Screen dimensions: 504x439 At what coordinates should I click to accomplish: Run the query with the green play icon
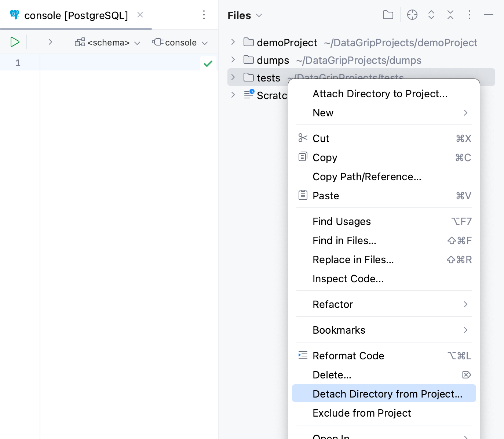pyautogui.click(x=15, y=42)
